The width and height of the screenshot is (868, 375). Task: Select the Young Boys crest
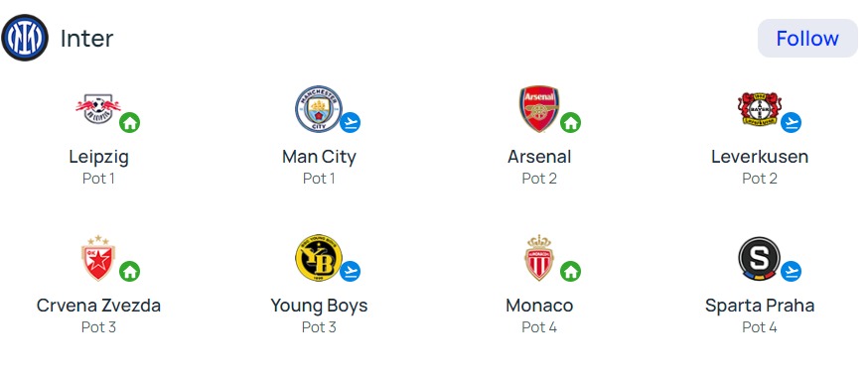point(319,258)
